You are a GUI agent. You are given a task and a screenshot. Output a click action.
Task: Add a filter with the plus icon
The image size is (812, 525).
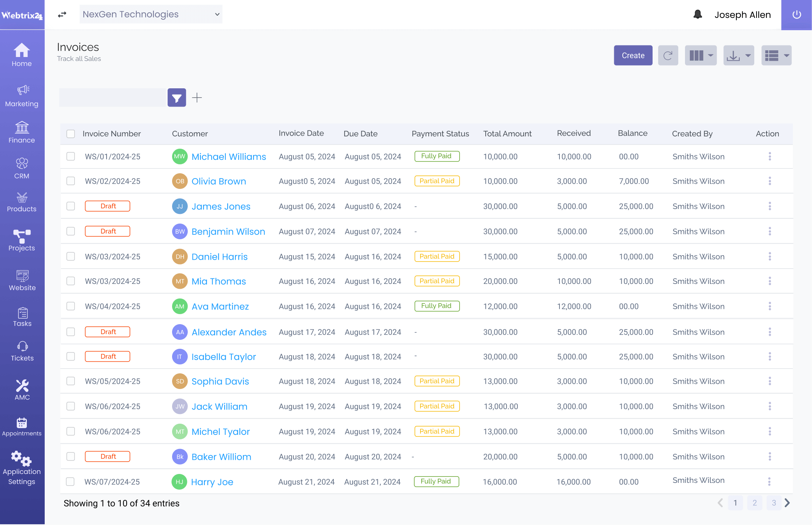pos(197,98)
